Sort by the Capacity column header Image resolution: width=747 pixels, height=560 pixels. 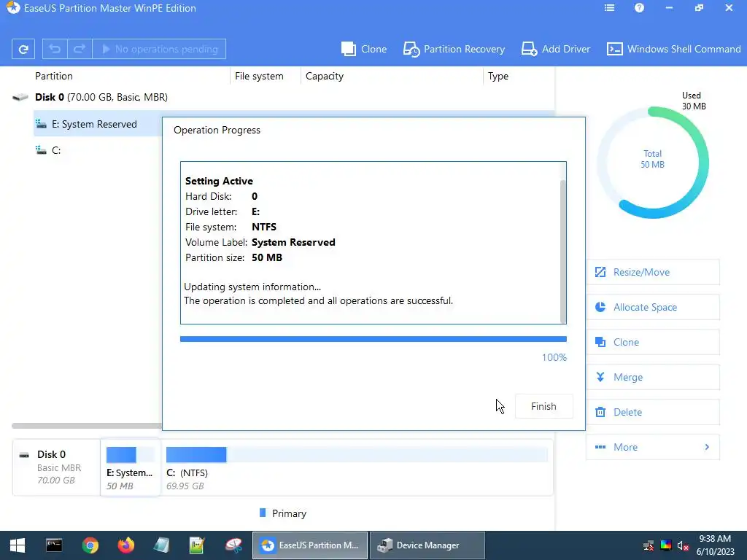click(325, 76)
